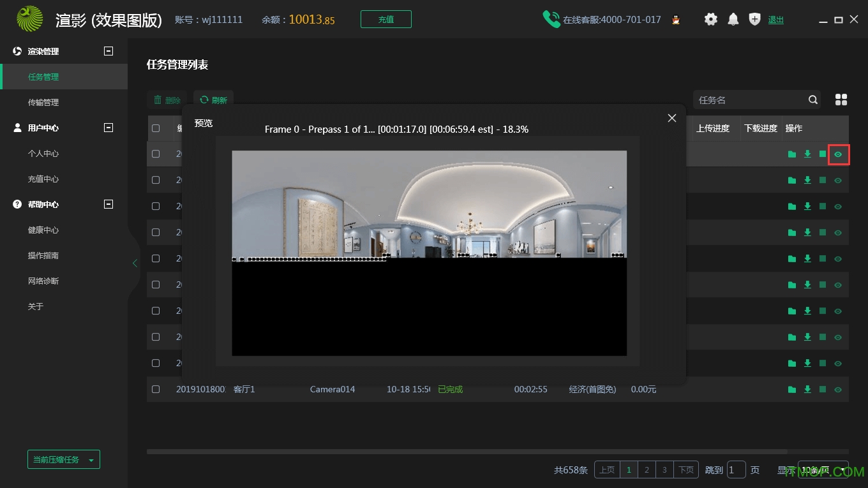
Task: Open folder icon in the highlighted top row
Action: (x=792, y=154)
